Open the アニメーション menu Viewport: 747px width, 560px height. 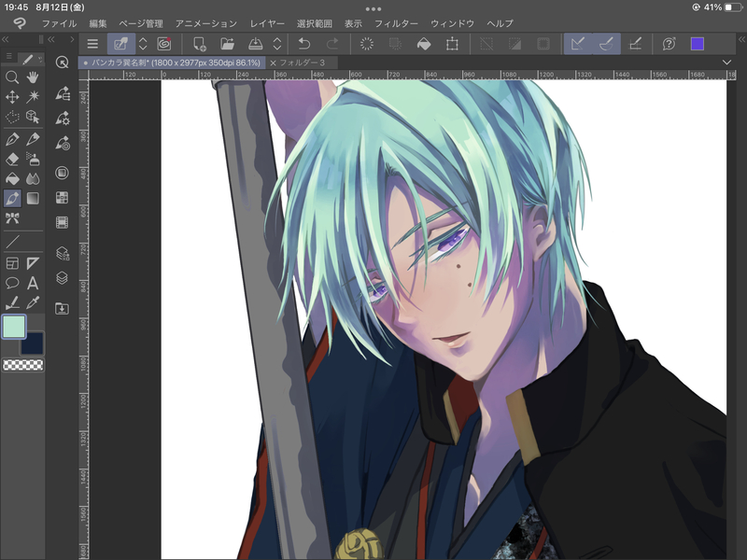pyautogui.click(x=206, y=23)
